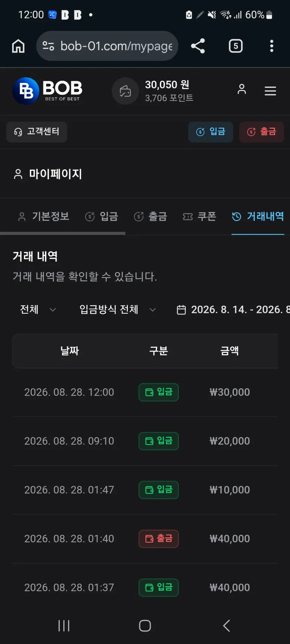This screenshot has width=290, height=644.
Task: Open the hamburger menu
Action: (x=270, y=91)
